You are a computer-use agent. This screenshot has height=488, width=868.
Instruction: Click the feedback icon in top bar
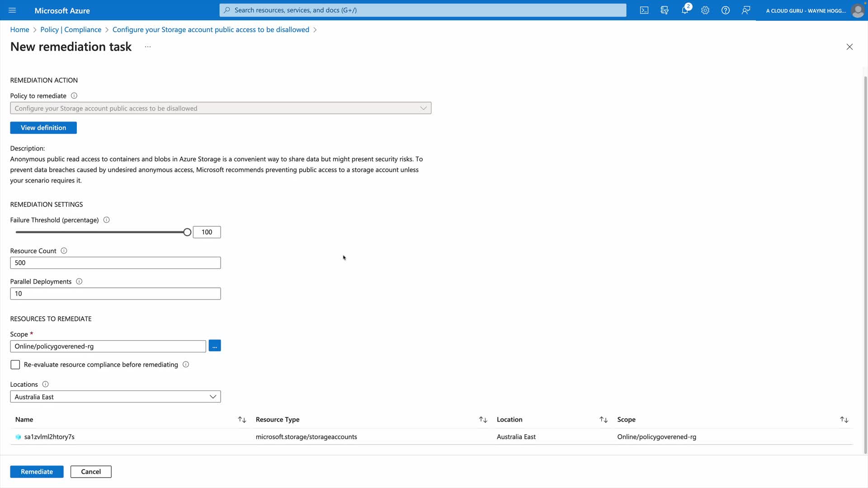click(x=745, y=10)
